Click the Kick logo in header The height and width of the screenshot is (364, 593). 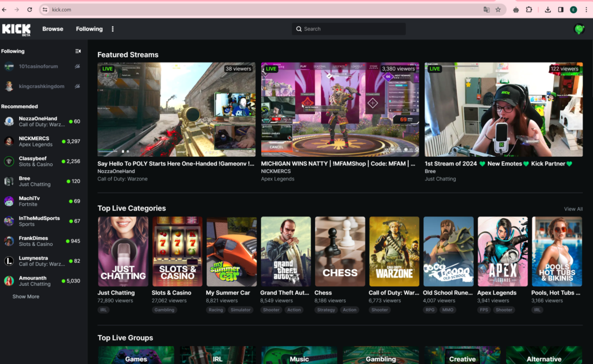point(16,29)
